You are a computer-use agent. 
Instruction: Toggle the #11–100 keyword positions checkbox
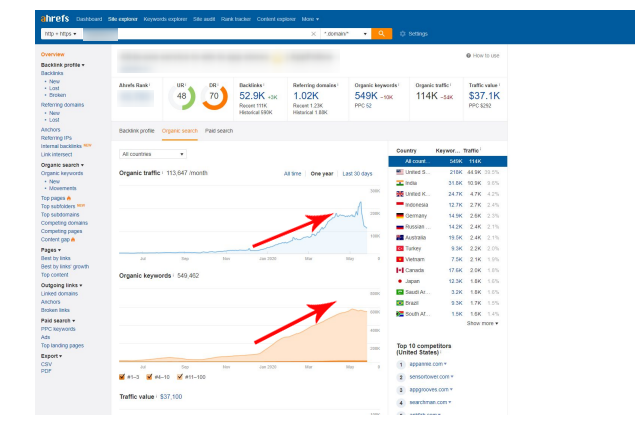tap(180, 377)
